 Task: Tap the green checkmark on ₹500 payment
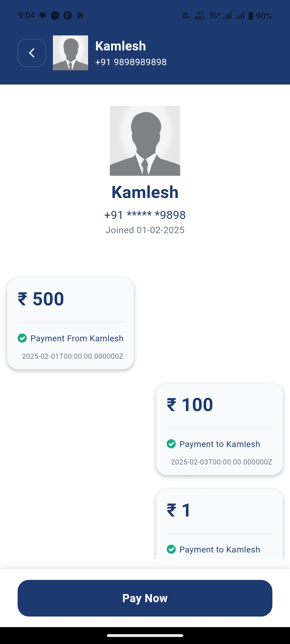pos(22,338)
